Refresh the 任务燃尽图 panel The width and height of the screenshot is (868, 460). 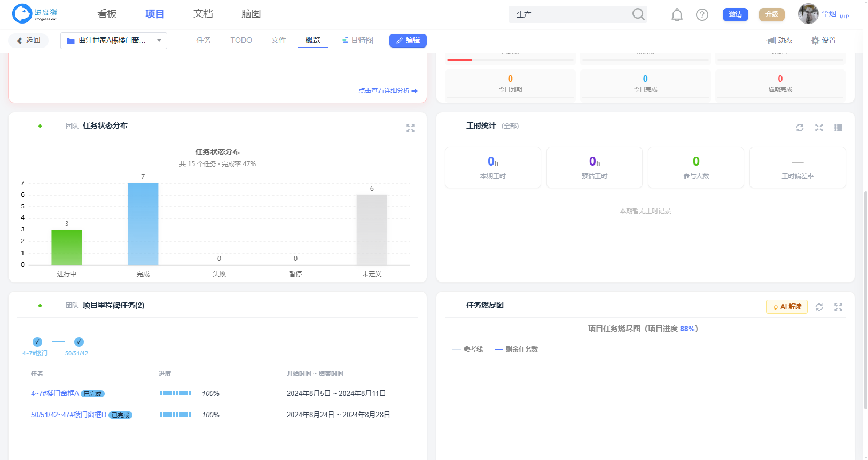(x=819, y=307)
